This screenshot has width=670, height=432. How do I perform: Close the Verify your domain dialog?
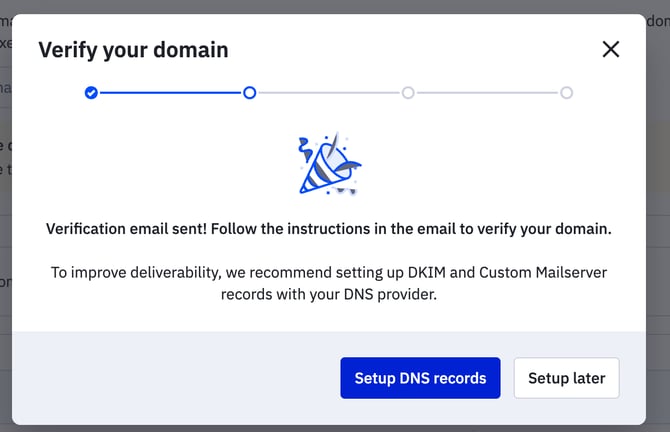click(611, 49)
